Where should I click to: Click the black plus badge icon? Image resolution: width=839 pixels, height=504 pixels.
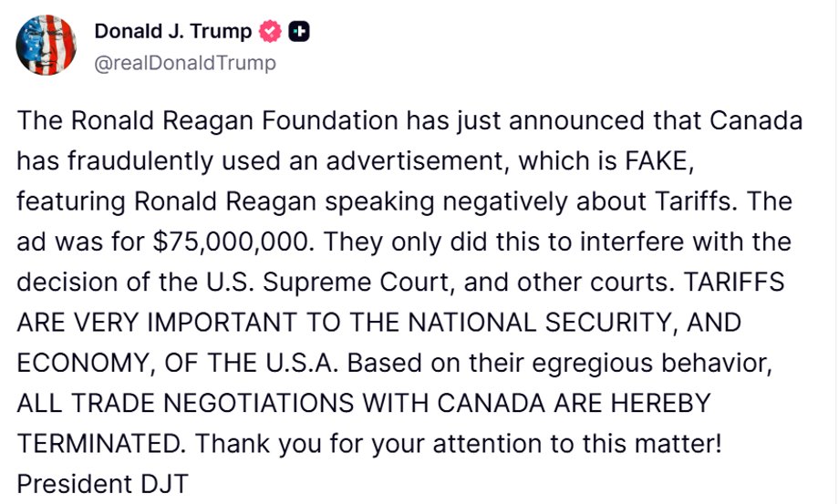coord(298,32)
